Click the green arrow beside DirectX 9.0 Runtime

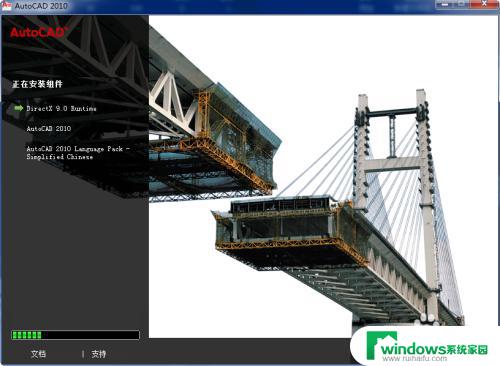(x=19, y=108)
